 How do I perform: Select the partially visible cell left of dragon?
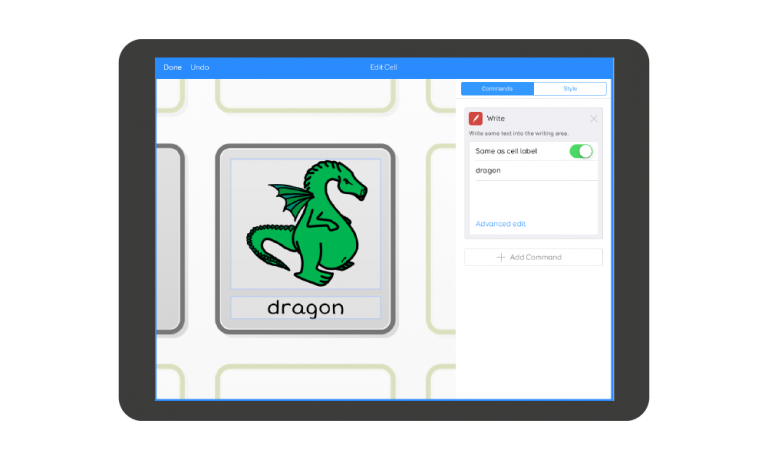169,238
